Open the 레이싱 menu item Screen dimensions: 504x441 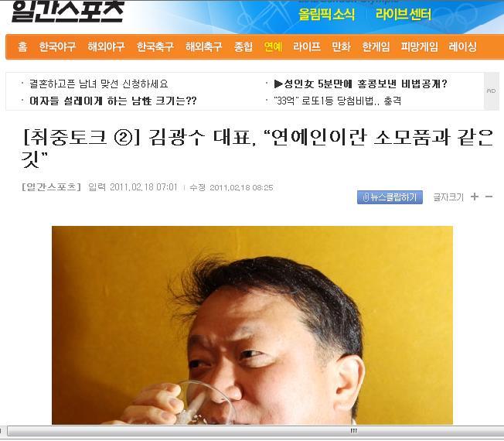[462, 46]
